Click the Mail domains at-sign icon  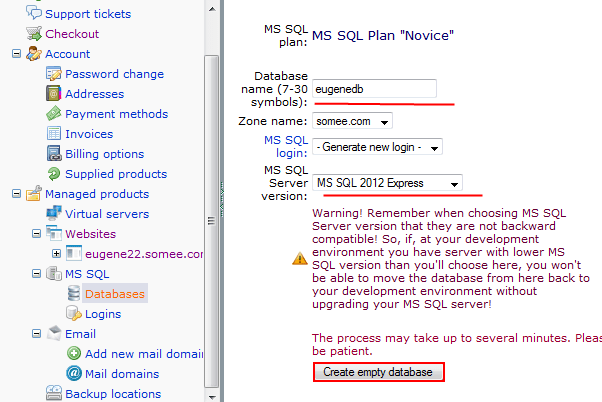point(74,373)
